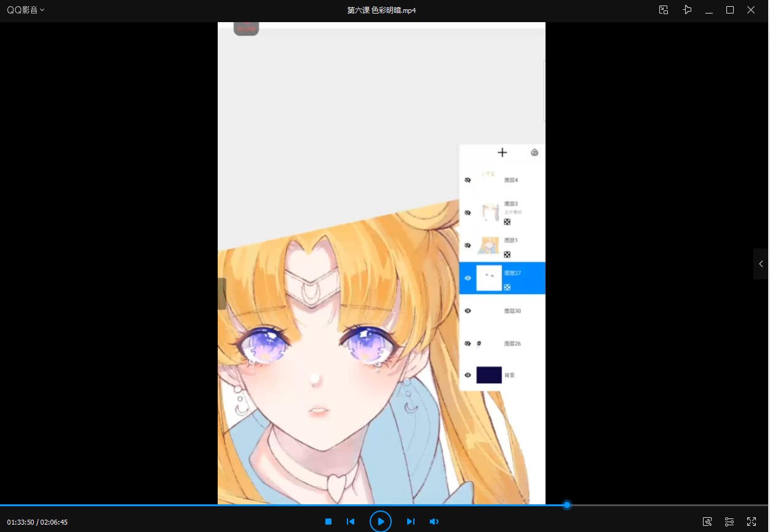This screenshot has height=532, width=770.
Task: Click the elapsed time display 01:33:50
Action: [20, 522]
